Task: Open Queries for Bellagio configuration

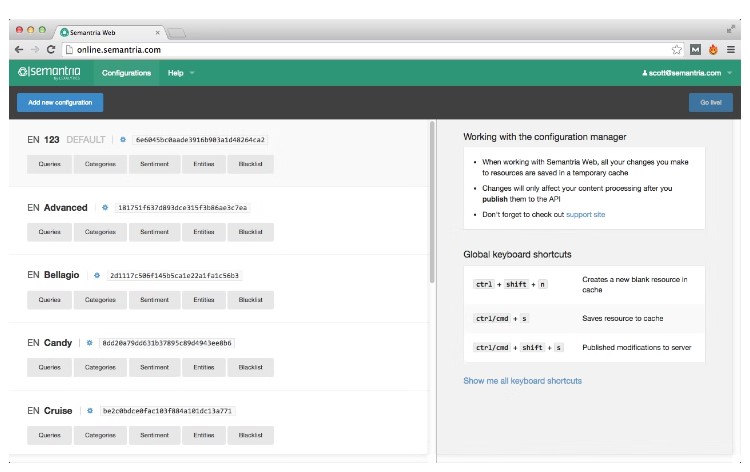Action: (50, 300)
